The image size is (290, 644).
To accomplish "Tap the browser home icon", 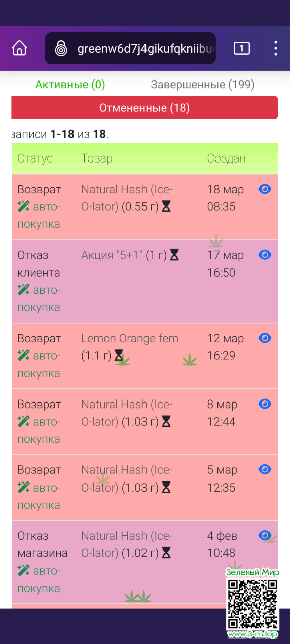I will pos(19,49).
